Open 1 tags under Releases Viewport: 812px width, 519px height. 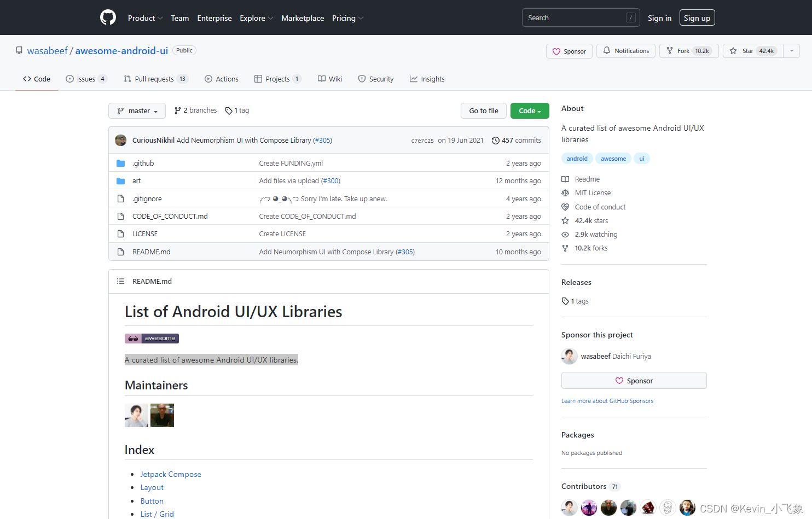575,301
